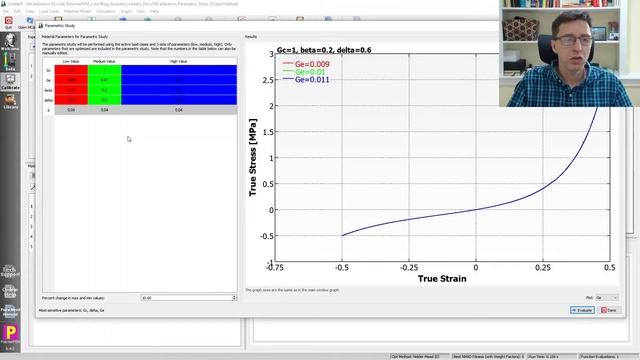Select the Ge high value blue cell
The height and width of the screenshot is (360, 640).
(x=179, y=80)
